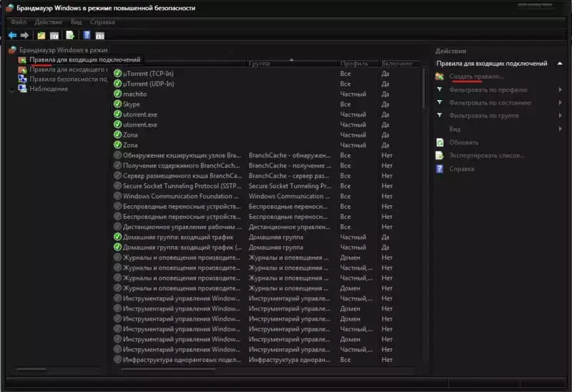Expand Фильтровать по группе submenu arrow
The height and width of the screenshot is (392, 572).
pos(560,115)
